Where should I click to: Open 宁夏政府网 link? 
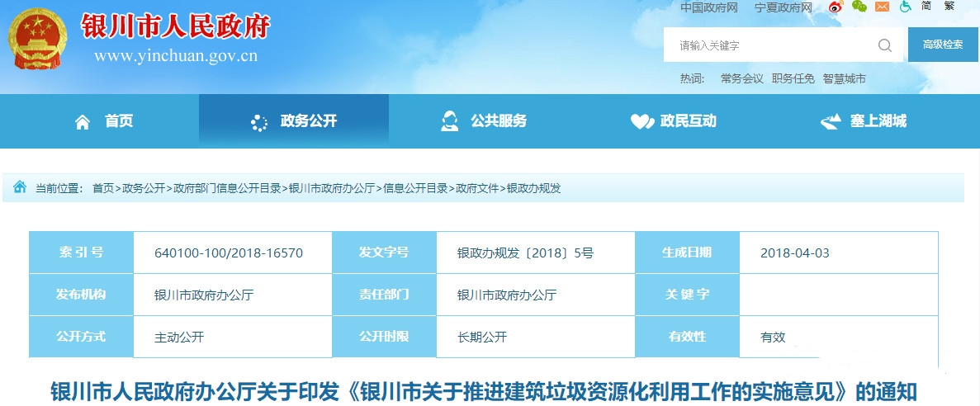pos(784,7)
